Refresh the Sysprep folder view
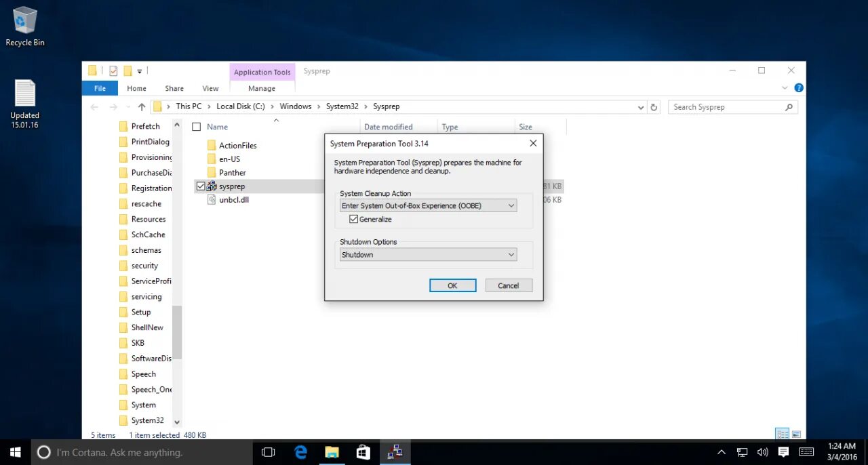 (x=654, y=107)
